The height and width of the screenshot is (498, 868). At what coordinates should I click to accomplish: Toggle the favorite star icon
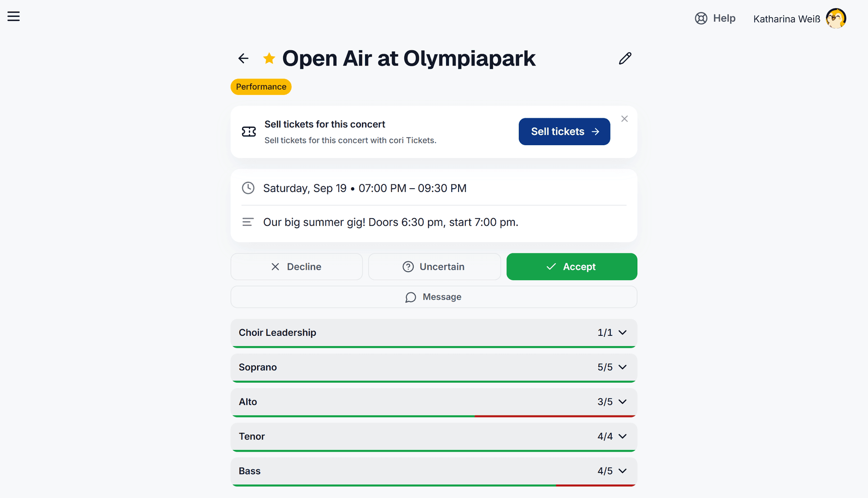point(269,58)
